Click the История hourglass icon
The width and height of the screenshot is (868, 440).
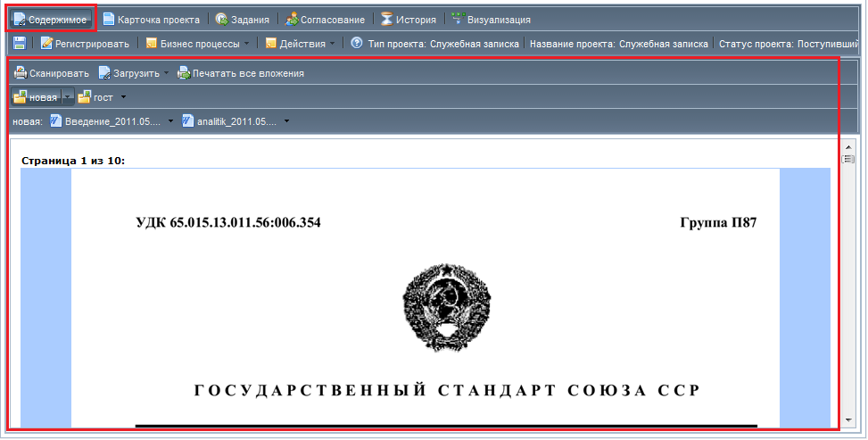(x=387, y=19)
